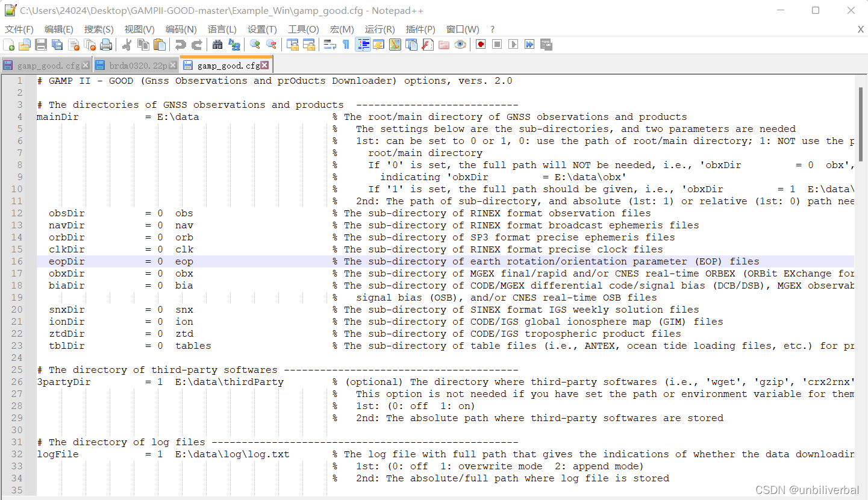
Task: Switch to inactive gamp_good.cfg tab left of brdm0320.22p
Action: pyautogui.click(x=48, y=65)
